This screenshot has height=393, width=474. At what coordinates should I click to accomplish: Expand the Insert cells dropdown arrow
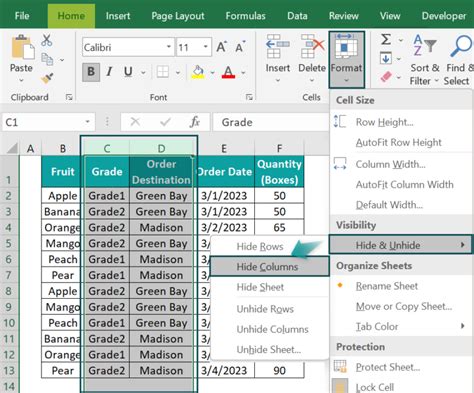coord(277,80)
